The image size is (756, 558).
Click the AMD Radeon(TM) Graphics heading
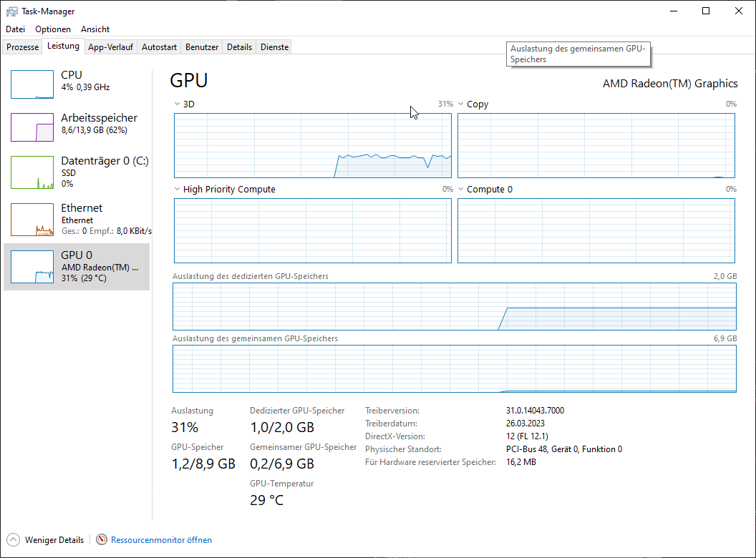click(x=670, y=84)
